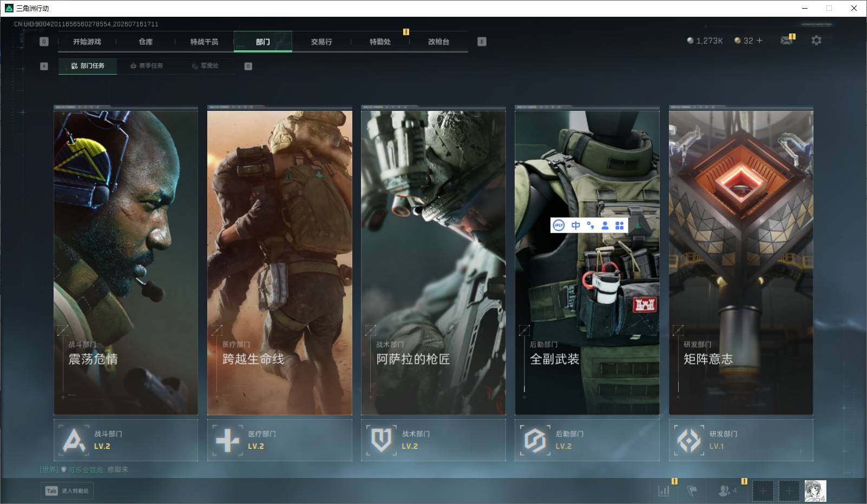The height and width of the screenshot is (504, 867).
Task: Add teammate in first empty squad slot
Action: (763, 491)
